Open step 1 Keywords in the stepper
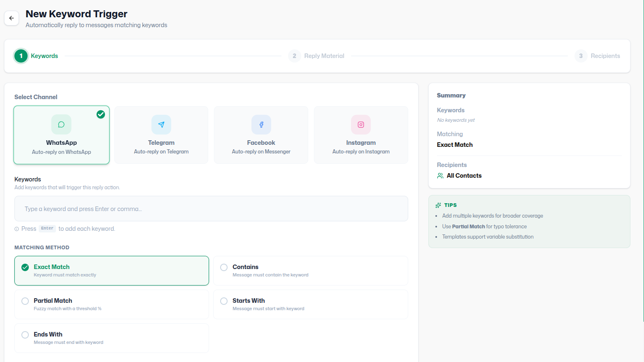644x362 pixels. point(36,56)
